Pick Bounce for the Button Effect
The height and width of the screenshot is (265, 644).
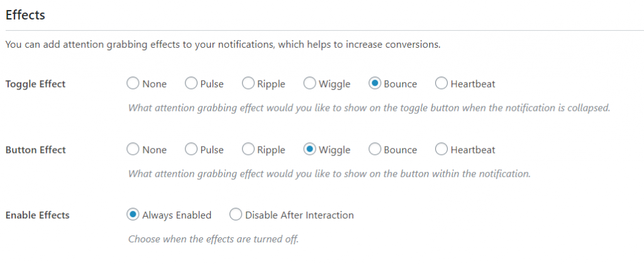pos(375,150)
